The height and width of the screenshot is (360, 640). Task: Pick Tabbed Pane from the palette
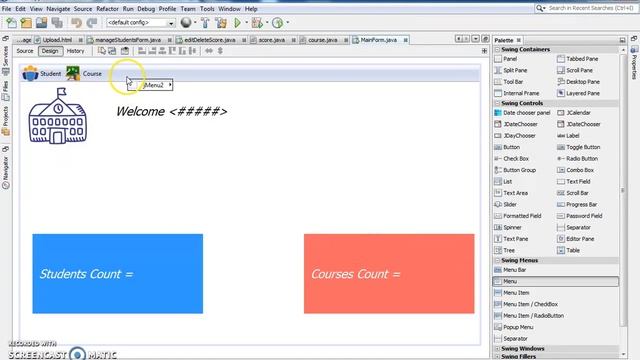[x=578, y=59]
